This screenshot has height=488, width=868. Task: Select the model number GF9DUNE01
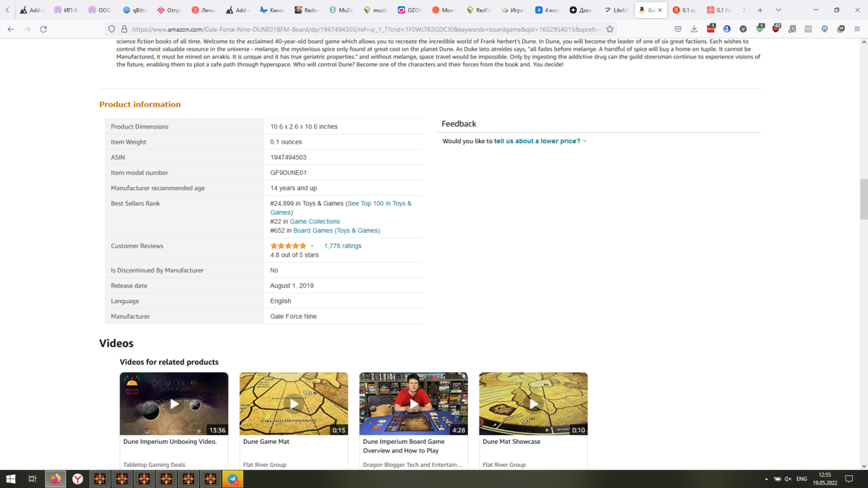tap(289, 173)
